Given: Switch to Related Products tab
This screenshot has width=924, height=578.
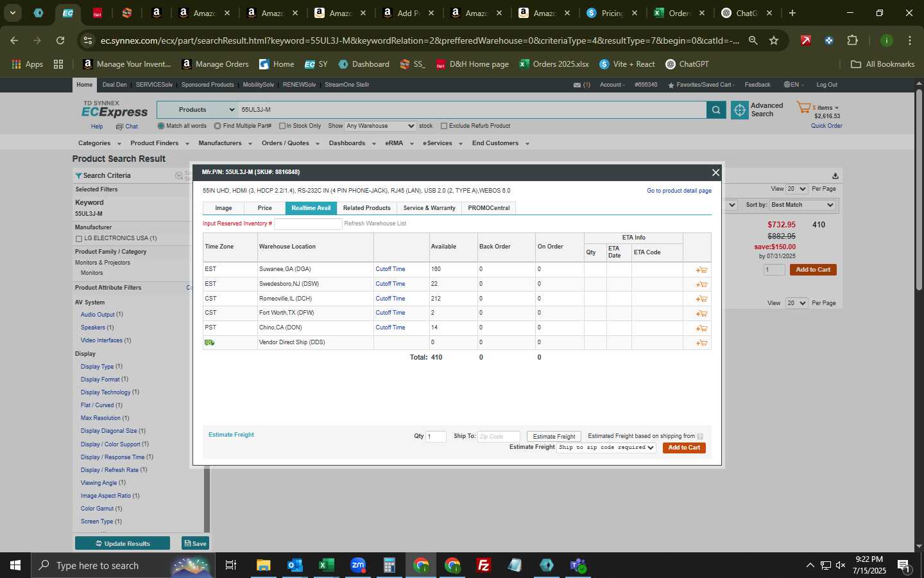Looking at the screenshot, I should (366, 208).
